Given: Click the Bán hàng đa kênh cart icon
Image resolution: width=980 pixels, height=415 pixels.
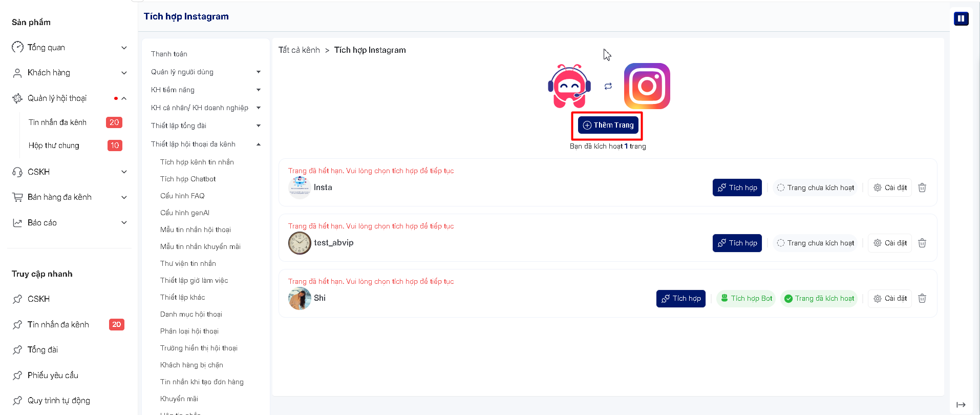Looking at the screenshot, I should point(17,197).
